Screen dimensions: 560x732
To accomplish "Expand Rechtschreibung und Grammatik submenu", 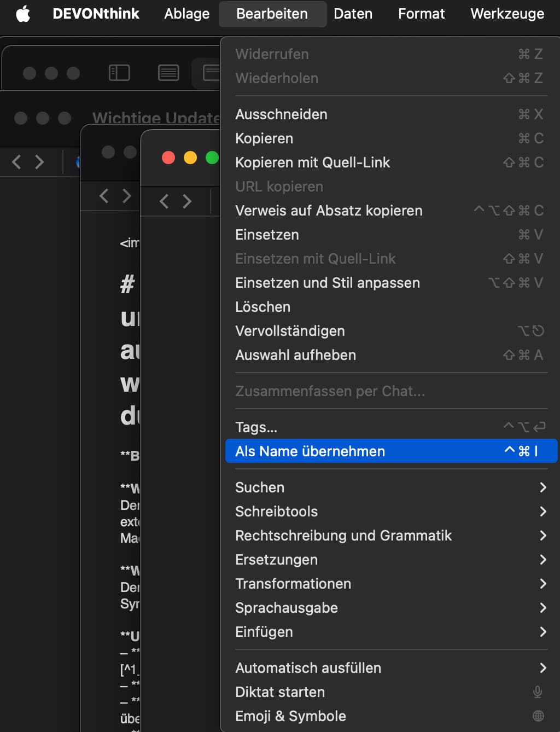I will (343, 536).
